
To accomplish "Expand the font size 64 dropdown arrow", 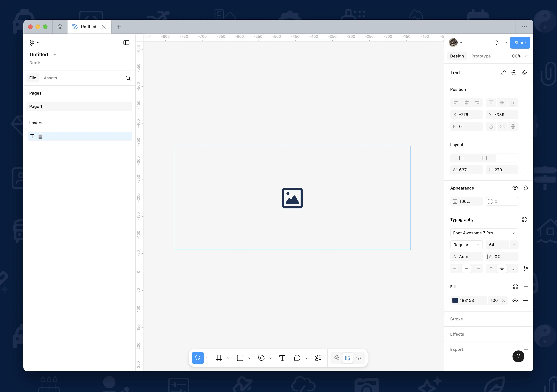I will click(x=514, y=245).
